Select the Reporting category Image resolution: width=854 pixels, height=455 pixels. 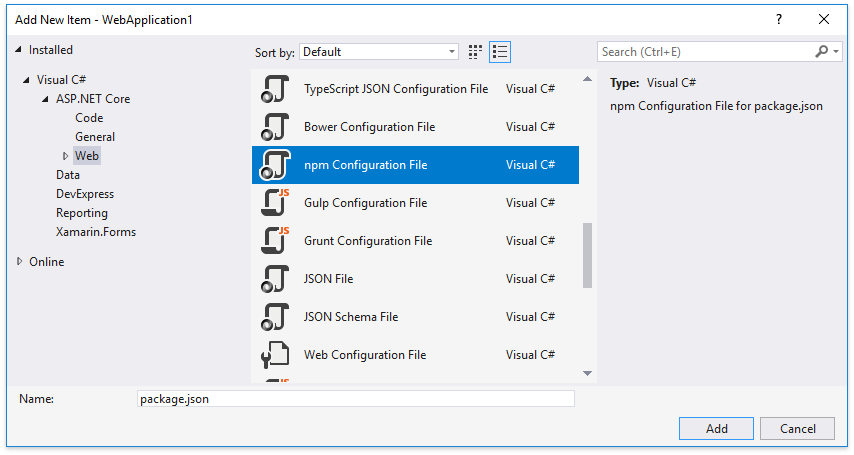coord(82,213)
